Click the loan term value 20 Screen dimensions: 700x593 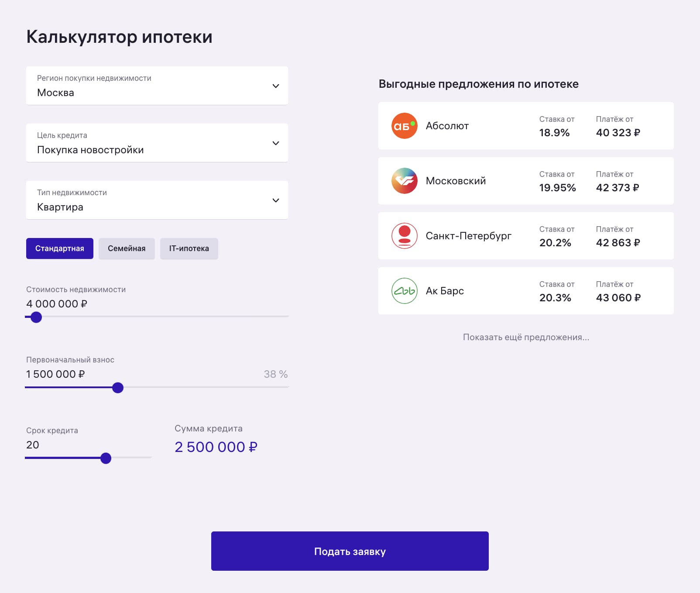click(33, 445)
